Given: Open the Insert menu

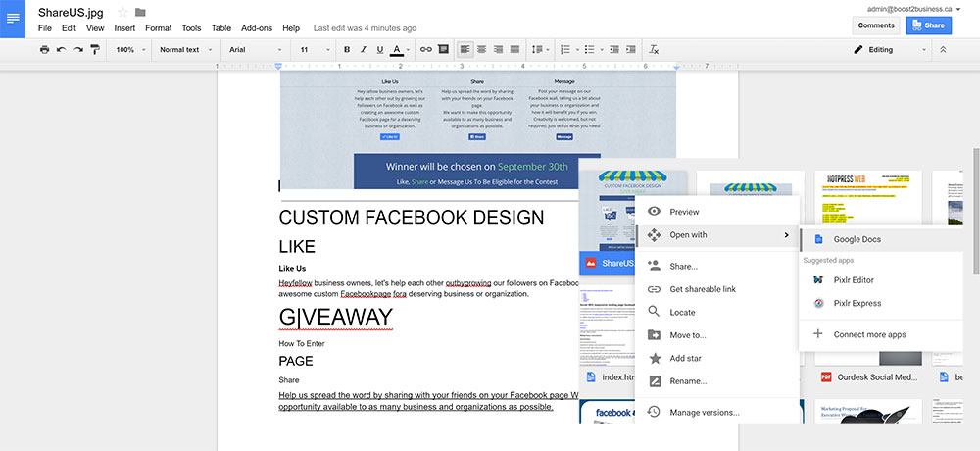Looking at the screenshot, I should (x=124, y=28).
